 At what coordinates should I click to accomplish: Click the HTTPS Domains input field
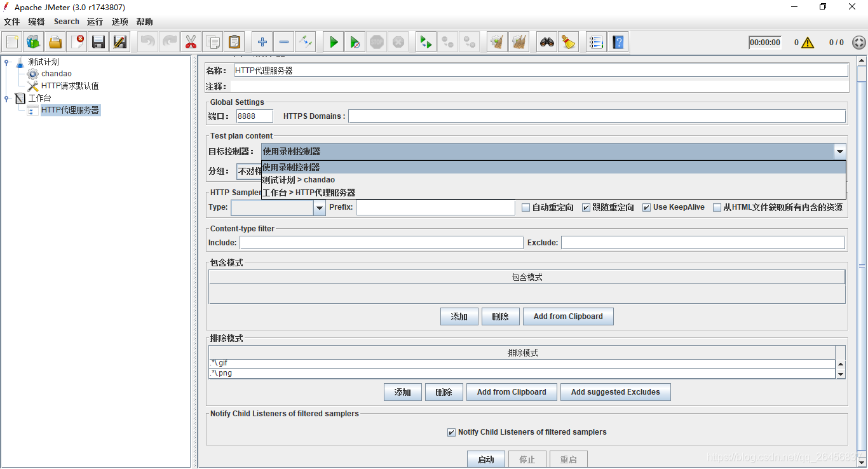pyautogui.click(x=597, y=116)
